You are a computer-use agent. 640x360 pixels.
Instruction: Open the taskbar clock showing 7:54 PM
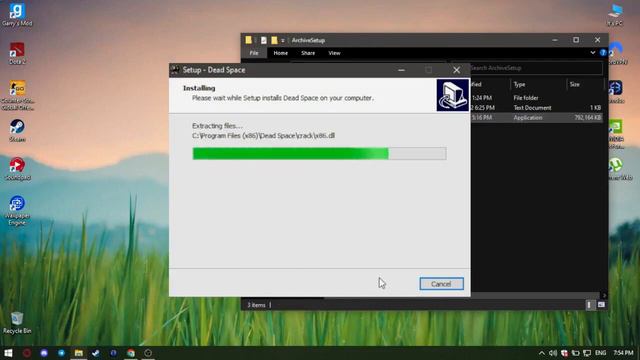tap(623, 353)
